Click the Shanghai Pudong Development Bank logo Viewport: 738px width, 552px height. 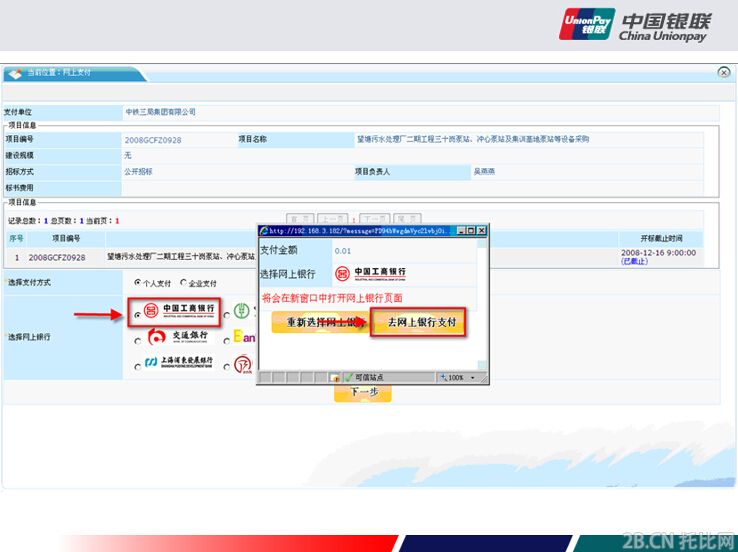tap(179, 362)
